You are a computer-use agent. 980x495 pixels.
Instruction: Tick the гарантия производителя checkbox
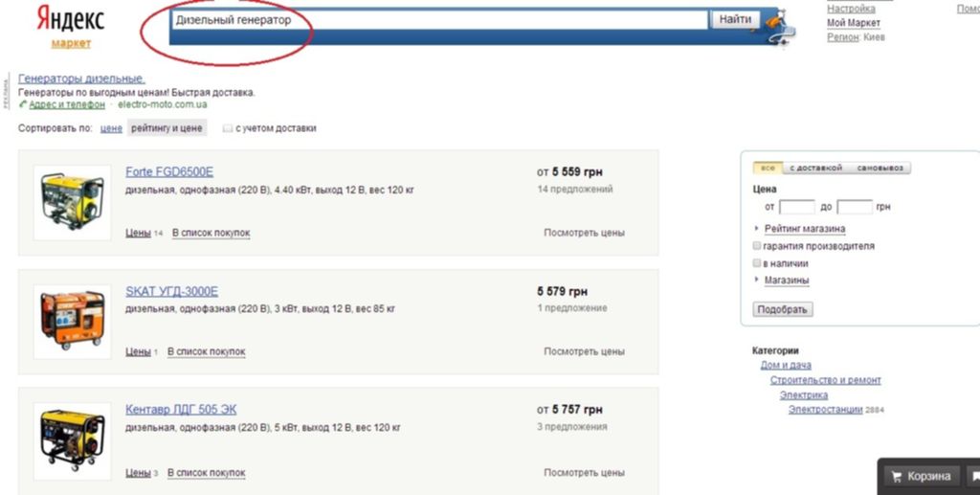pyautogui.click(x=757, y=246)
